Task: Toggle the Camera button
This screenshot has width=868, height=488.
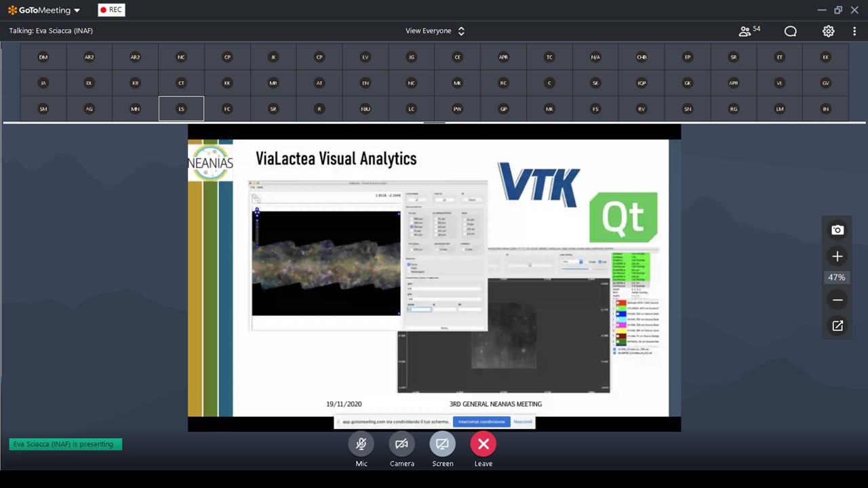Action: click(401, 444)
